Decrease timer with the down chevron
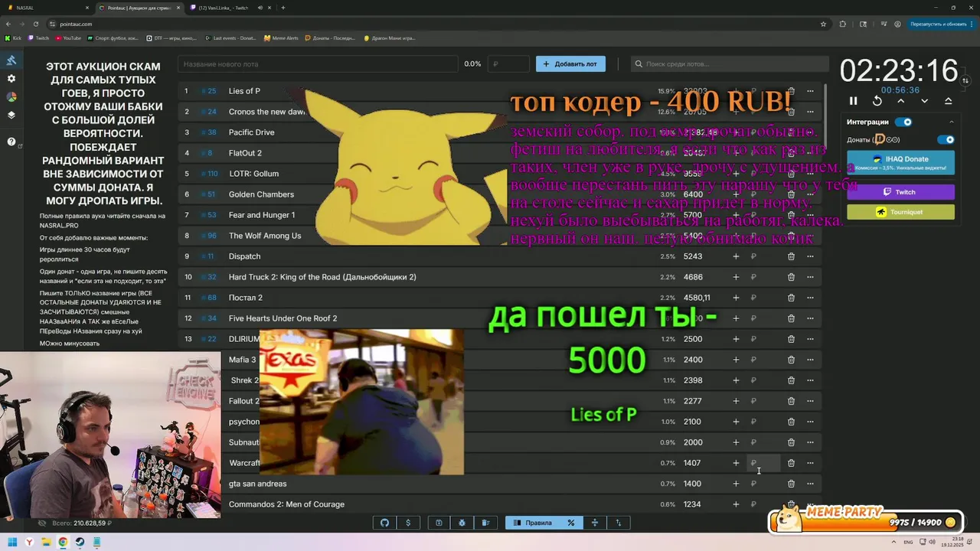980x551 pixels. 924,101
